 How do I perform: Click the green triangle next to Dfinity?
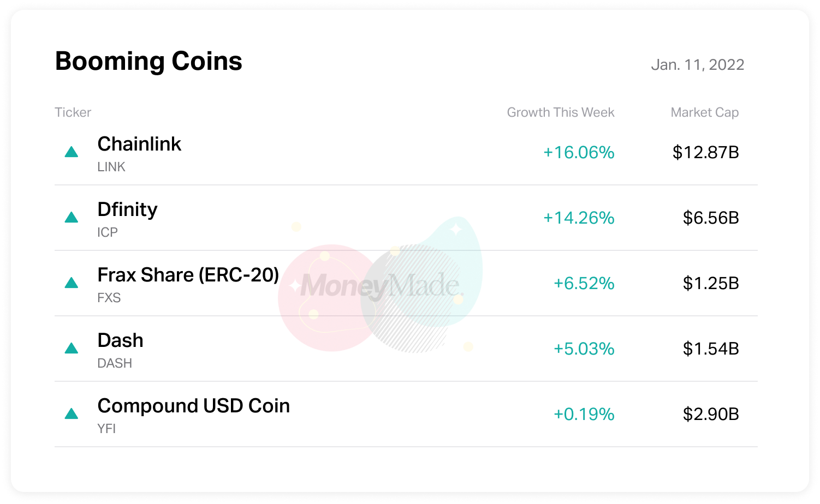72,218
